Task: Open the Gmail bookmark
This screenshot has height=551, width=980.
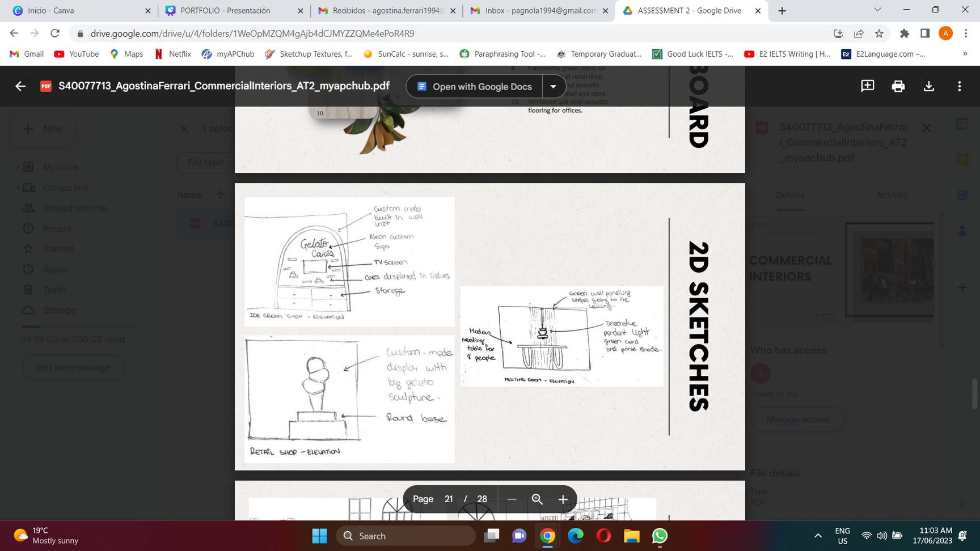Action: pyautogui.click(x=27, y=54)
